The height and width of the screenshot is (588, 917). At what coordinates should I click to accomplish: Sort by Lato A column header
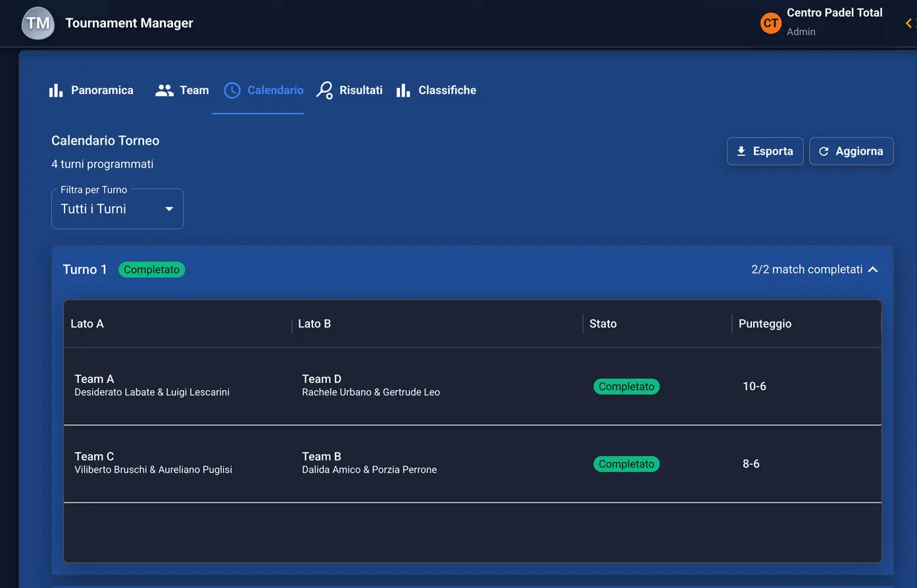87,324
